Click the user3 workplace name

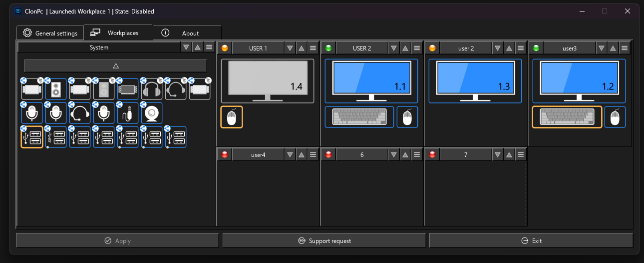point(570,48)
